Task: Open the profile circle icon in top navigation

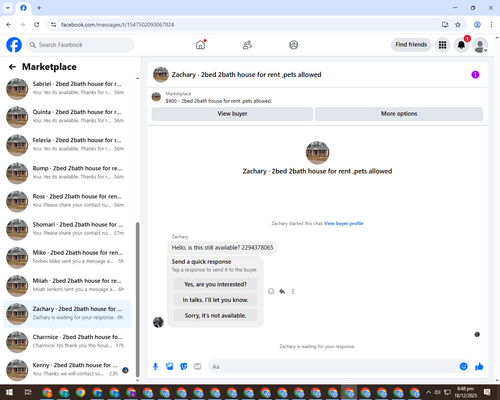Action: [294, 45]
